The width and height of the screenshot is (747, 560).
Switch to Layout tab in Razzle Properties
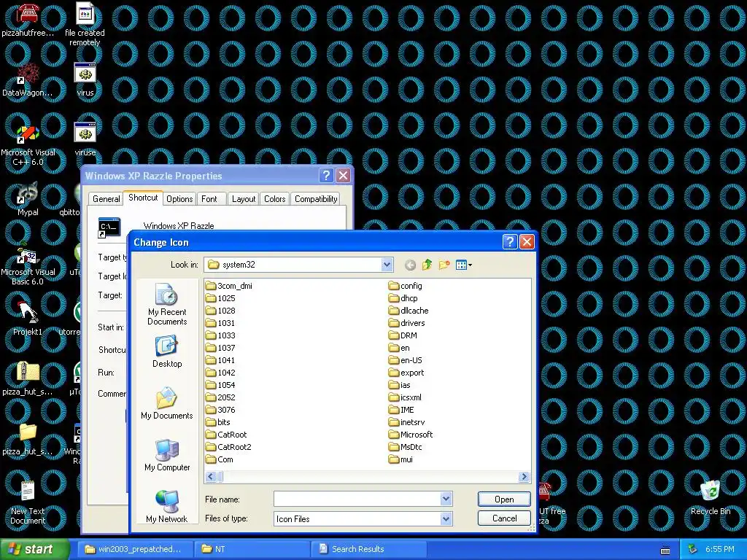244,199
